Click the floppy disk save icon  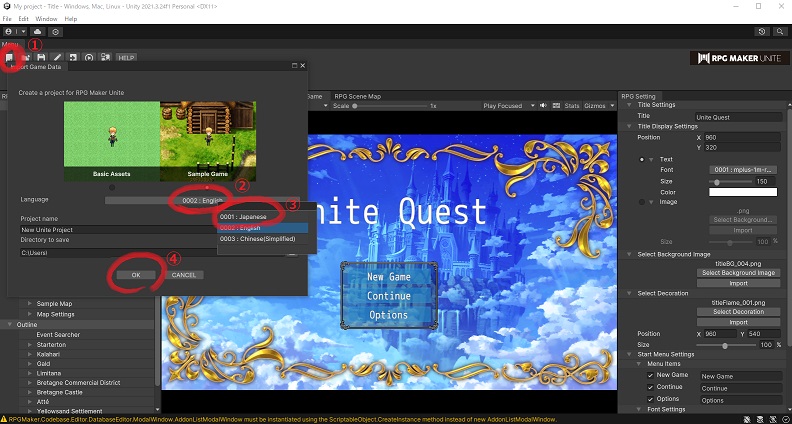point(41,58)
